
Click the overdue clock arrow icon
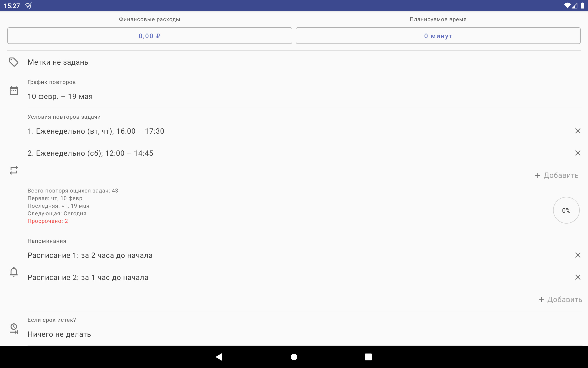point(14,329)
